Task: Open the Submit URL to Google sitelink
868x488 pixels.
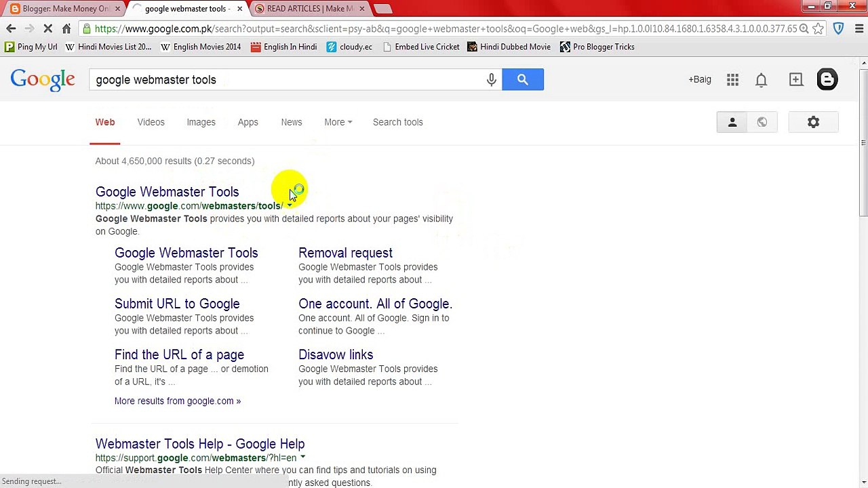Action: coord(177,304)
